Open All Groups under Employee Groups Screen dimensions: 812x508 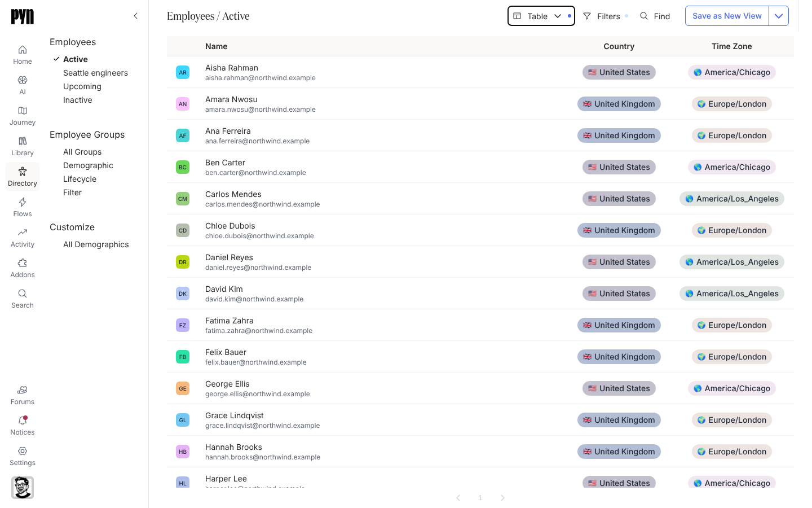82,152
